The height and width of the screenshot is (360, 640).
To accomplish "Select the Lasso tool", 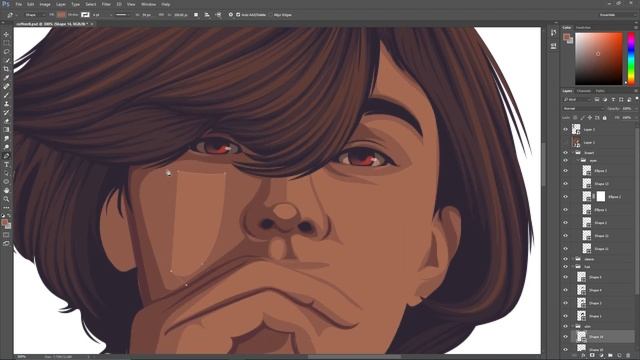I will tap(6, 52).
